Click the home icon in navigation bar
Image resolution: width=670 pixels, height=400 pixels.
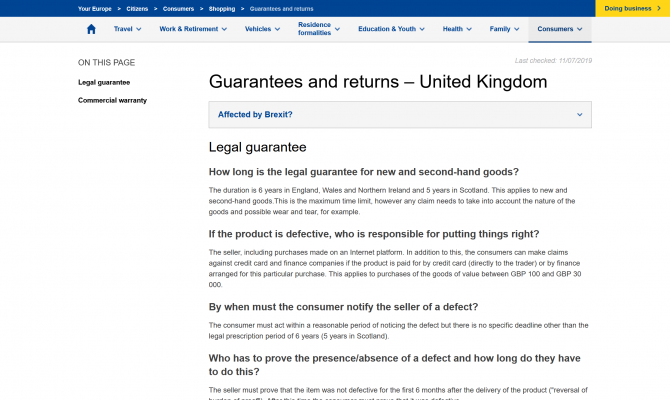click(92, 29)
